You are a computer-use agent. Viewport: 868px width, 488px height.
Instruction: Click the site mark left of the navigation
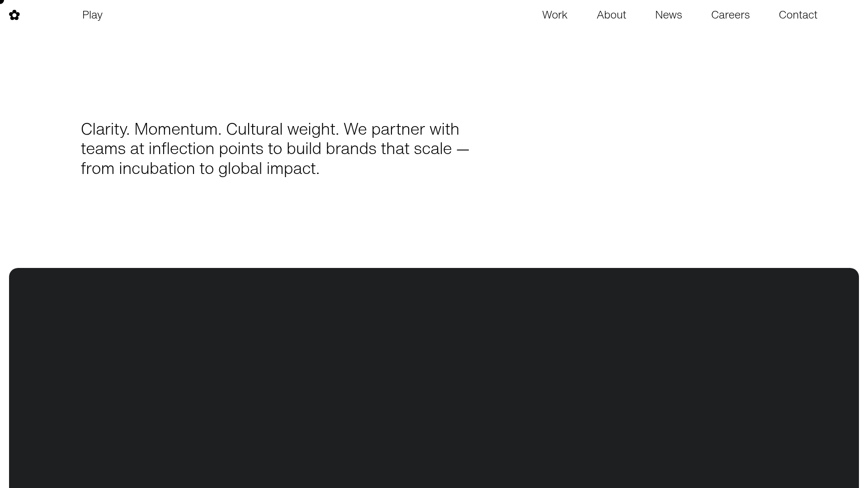[x=14, y=15]
